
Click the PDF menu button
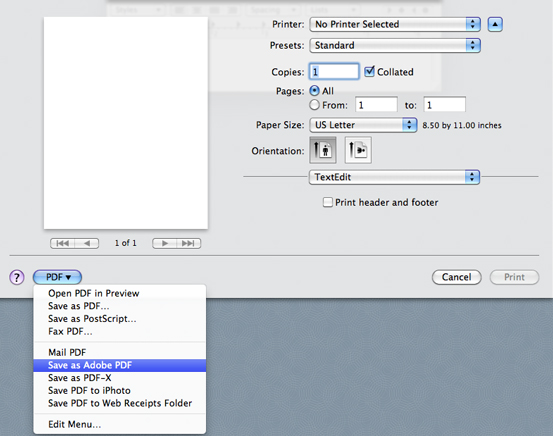point(57,277)
